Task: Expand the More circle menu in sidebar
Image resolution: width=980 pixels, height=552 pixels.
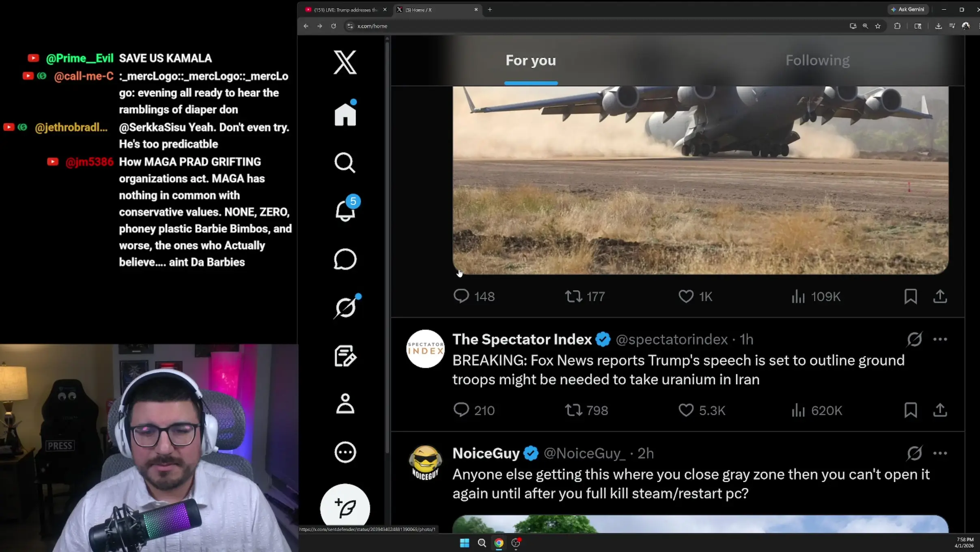Action: tap(345, 452)
